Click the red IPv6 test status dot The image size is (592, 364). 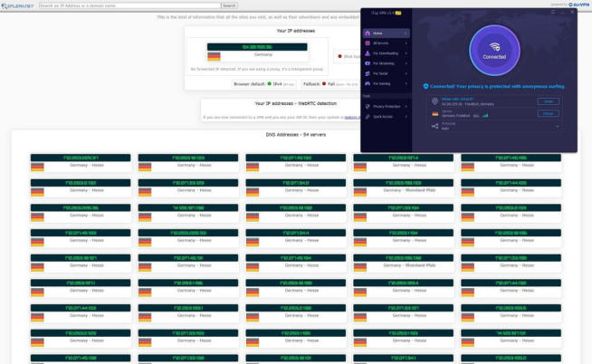339,56
